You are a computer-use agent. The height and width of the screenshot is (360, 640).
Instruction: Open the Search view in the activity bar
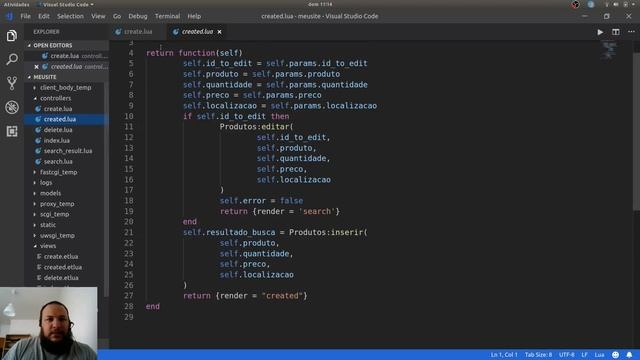click(x=12, y=60)
